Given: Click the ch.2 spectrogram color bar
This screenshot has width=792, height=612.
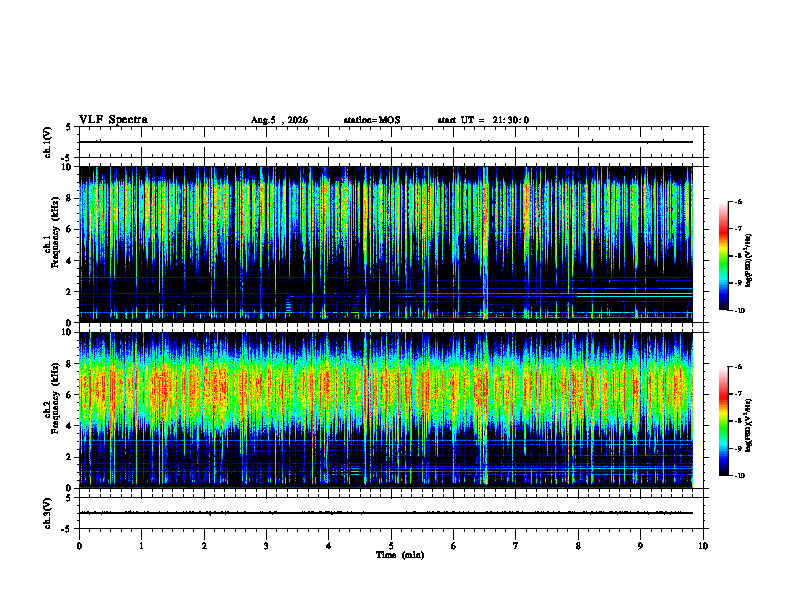Looking at the screenshot, I should (723, 421).
